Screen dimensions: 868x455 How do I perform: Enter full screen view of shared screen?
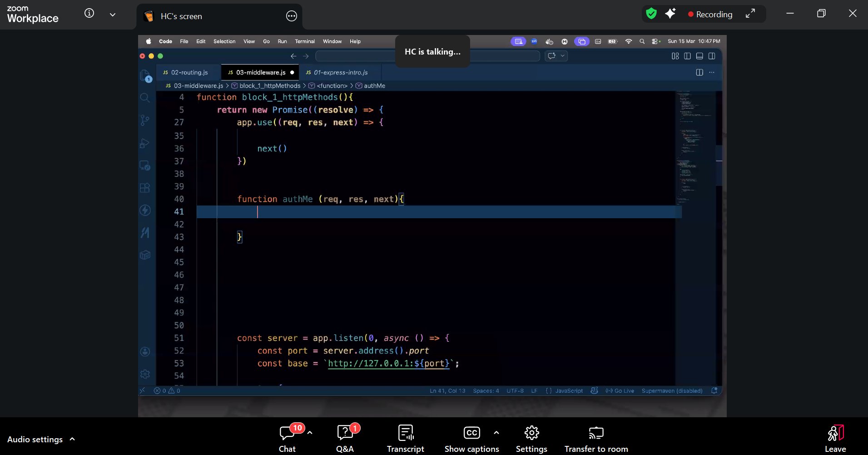750,14
